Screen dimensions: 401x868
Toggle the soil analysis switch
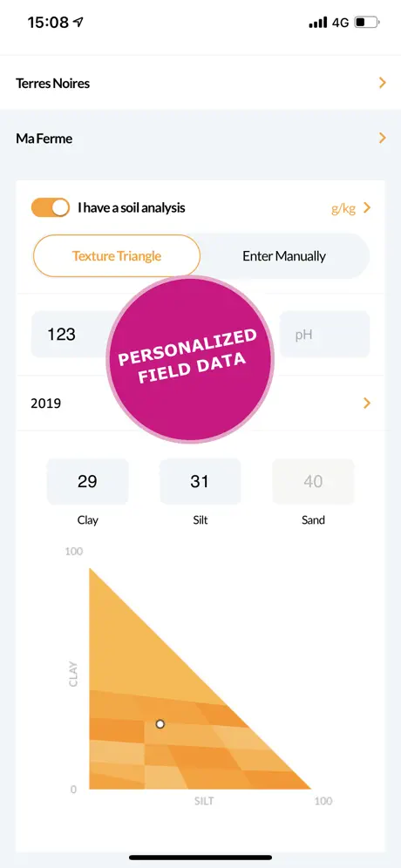click(x=51, y=207)
